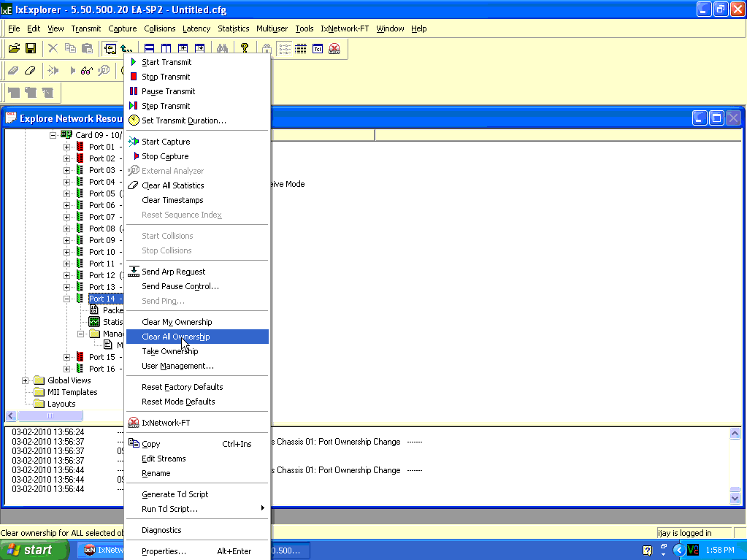Click the Windows Start button

click(x=34, y=550)
